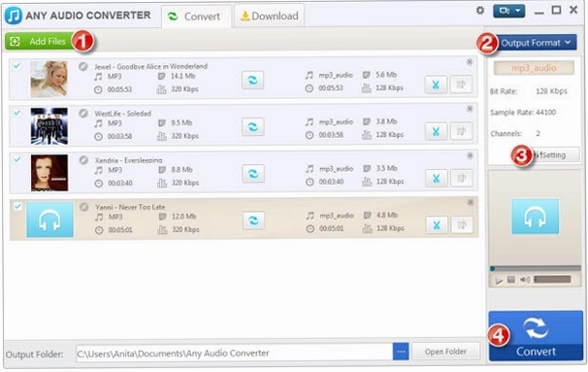Select the Jewel album cover thumbnail
Screen dimensions: 588x372
(x=49, y=79)
